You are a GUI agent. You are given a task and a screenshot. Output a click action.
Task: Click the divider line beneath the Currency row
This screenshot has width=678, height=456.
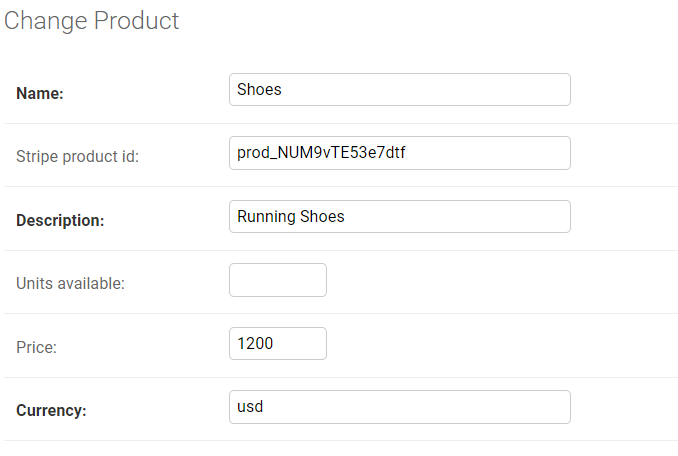[x=341, y=440]
